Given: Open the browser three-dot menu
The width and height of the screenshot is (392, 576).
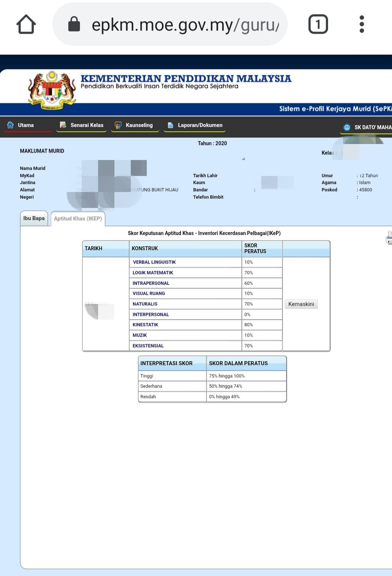Looking at the screenshot, I should (x=361, y=24).
